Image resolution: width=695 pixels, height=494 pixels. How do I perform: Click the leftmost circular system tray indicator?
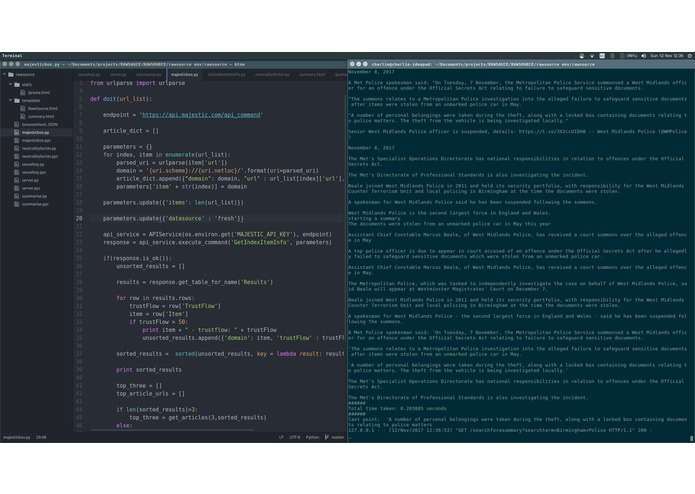tap(582, 56)
